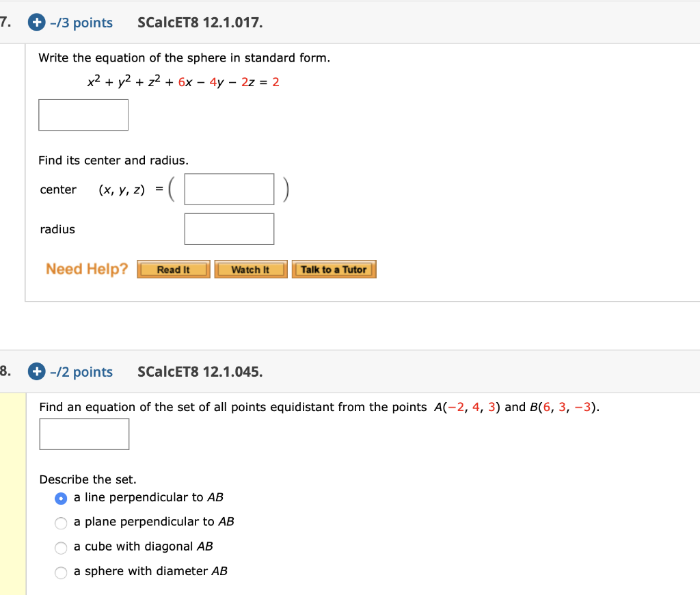Expand question 8 details via plus icon
The image size is (700, 595).
click(36, 372)
